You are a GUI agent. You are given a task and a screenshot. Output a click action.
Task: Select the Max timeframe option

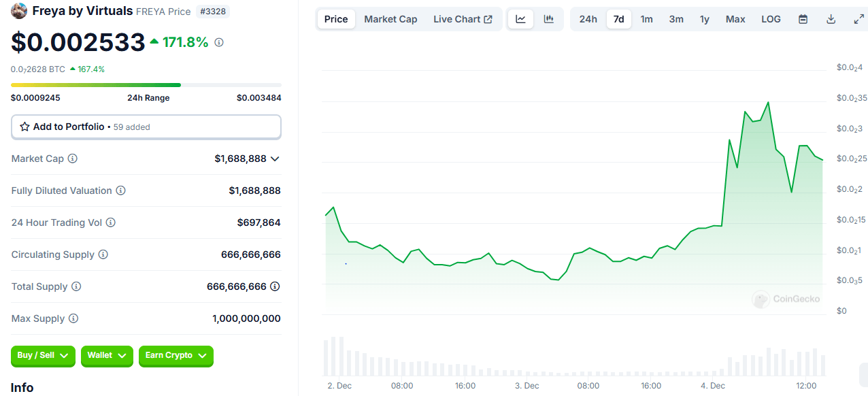[x=735, y=18]
